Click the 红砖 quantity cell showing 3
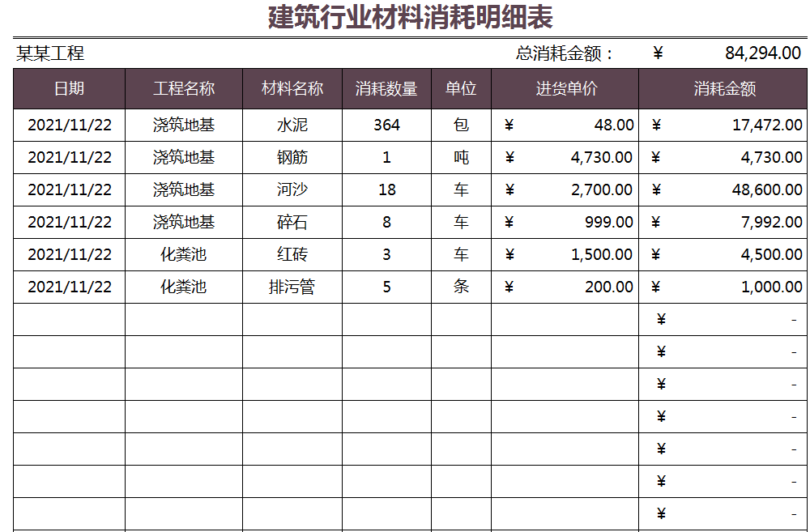This screenshot has width=810, height=532. tap(387, 253)
